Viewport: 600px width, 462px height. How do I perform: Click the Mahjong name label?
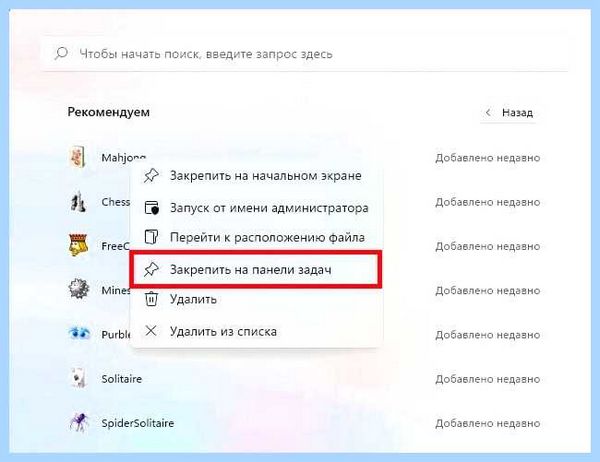[x=124, y=158]
